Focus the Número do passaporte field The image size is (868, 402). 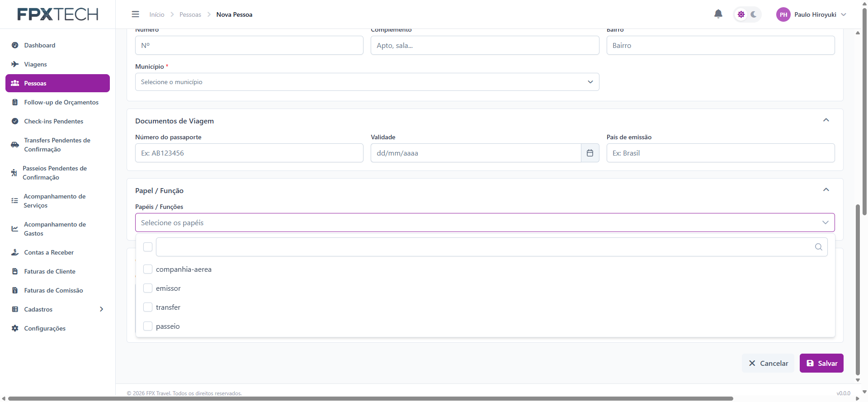(249, 153)
